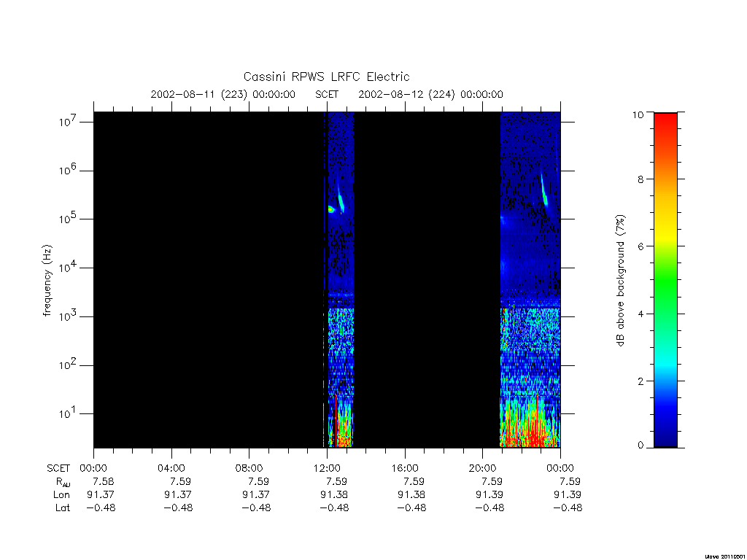
Task: Click the 10^2 frequency tick label
Action: pos(69,365)
